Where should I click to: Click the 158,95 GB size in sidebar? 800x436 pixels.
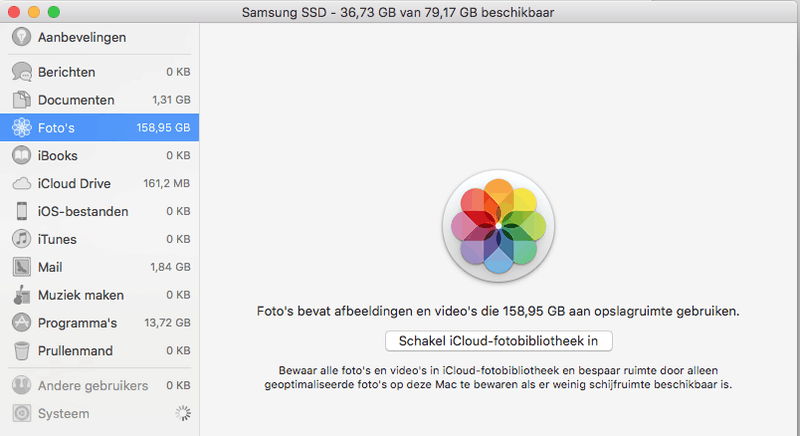click(163, 127)
